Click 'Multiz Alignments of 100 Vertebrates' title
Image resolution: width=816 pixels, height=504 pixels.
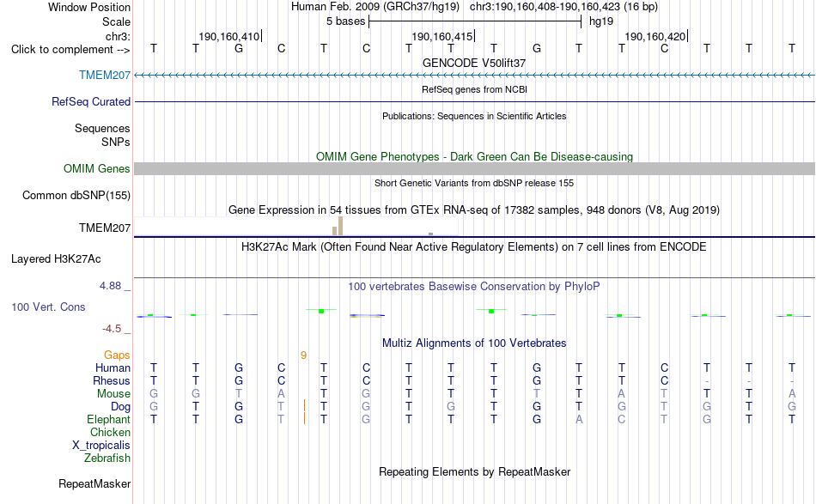[x=474, y=343]
